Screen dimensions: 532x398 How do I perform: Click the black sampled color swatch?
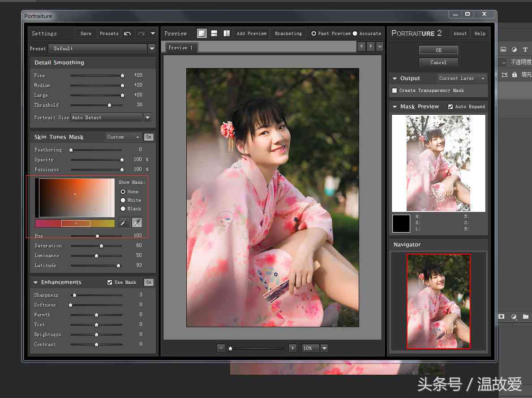point(401,224)
